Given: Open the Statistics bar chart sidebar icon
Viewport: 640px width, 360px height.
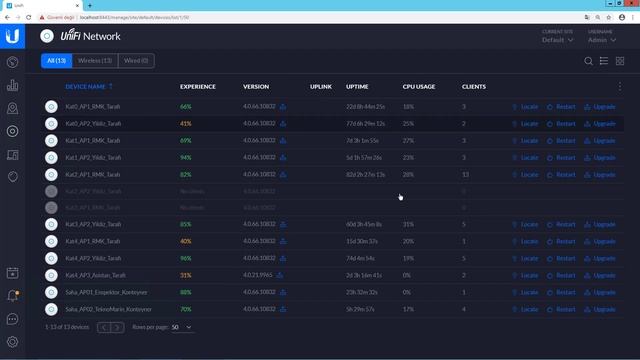Looking at the screenshot, I should (x=12, y=85).
